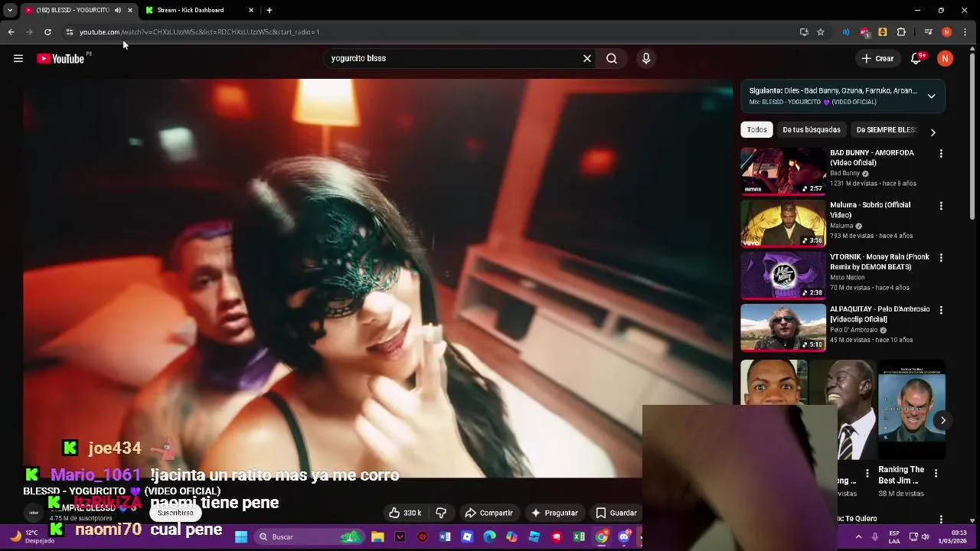
Task: Open the Chrome profile avatar
Action: pyautogui.click(x=947, y=32)
